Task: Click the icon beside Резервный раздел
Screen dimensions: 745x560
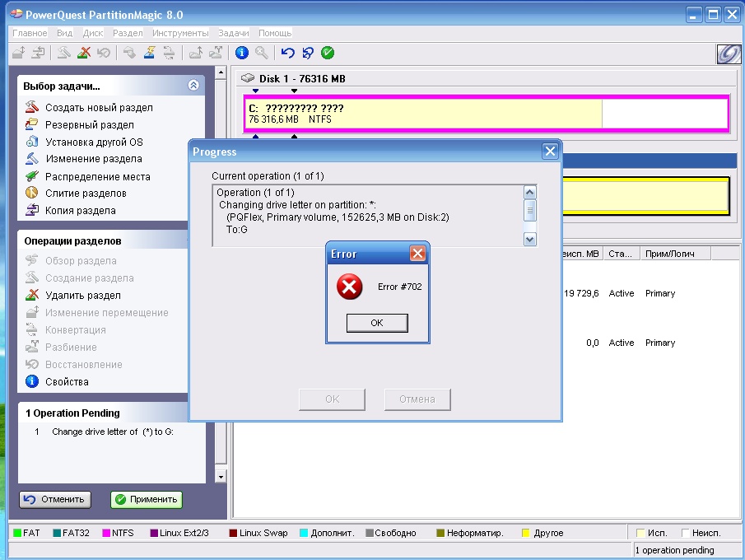Action: (x=32, y=124)
